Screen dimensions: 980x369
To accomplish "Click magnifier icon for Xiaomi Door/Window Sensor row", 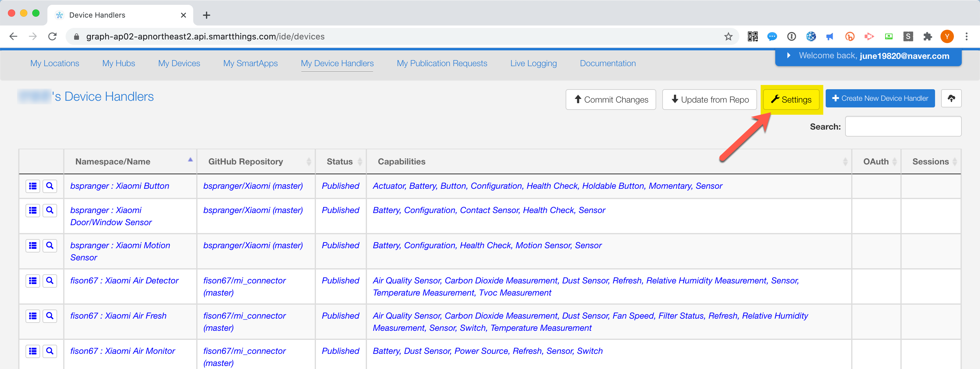I will pyautogui.click(x=50, y=210).
